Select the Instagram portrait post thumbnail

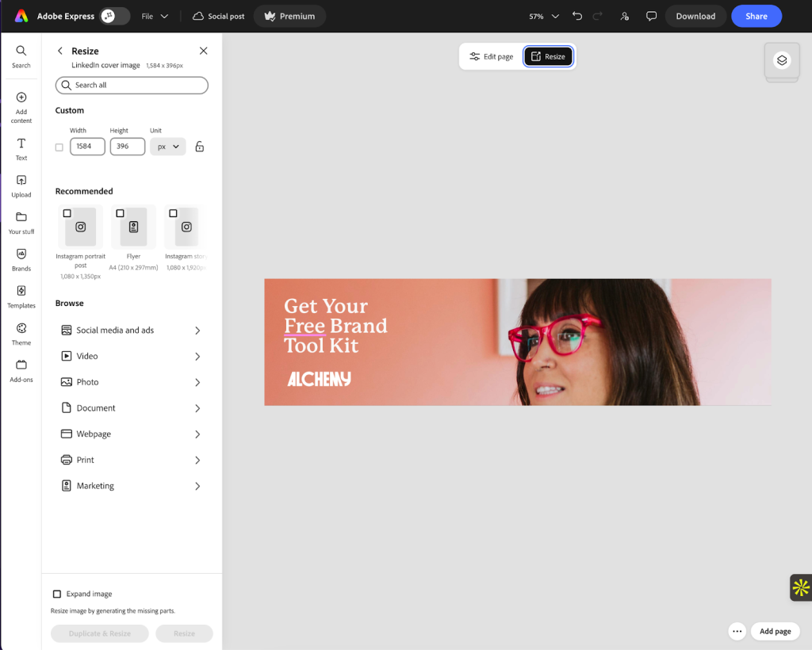point(80,227)
